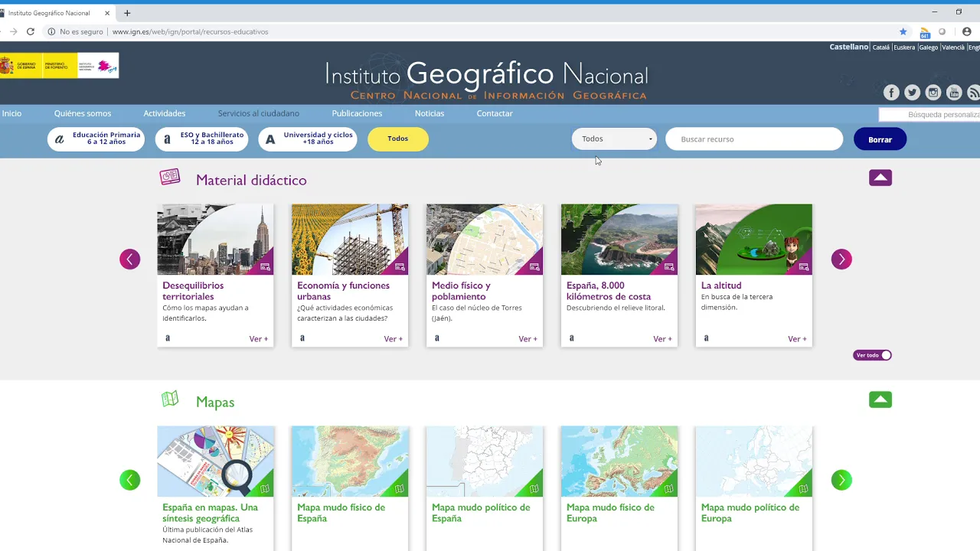The image size is (980, 551).
Task: Click the Buscar recurso search field
Action: 754,139
